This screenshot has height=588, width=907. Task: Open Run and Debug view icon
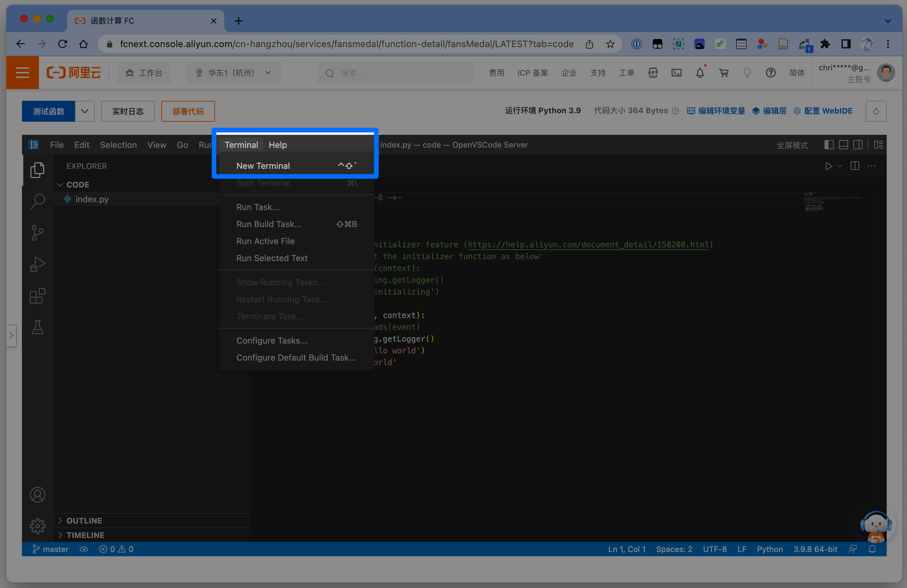point(37,264)
